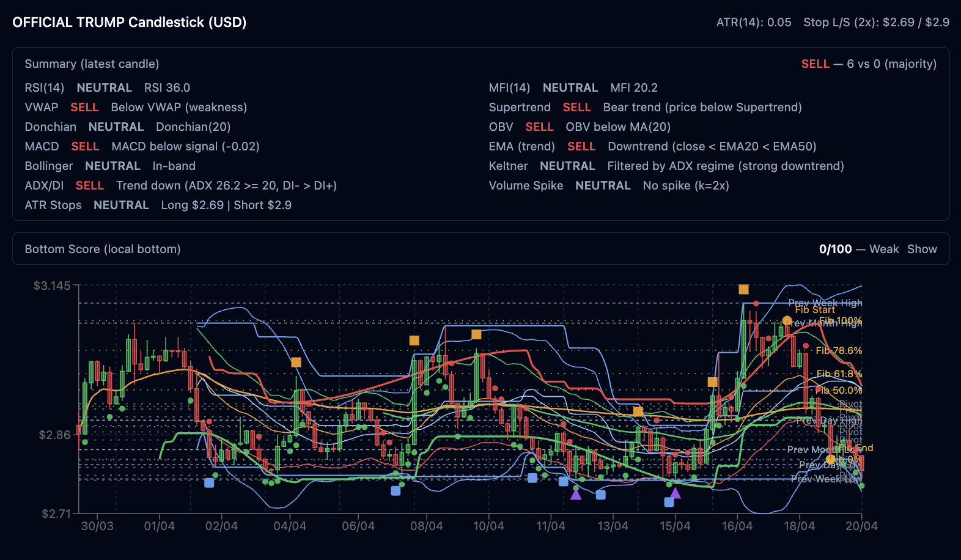Click the purple triangle marker near 11/04
The width and height of the screenshot is (961, 560).
click(x=576, y=494)
